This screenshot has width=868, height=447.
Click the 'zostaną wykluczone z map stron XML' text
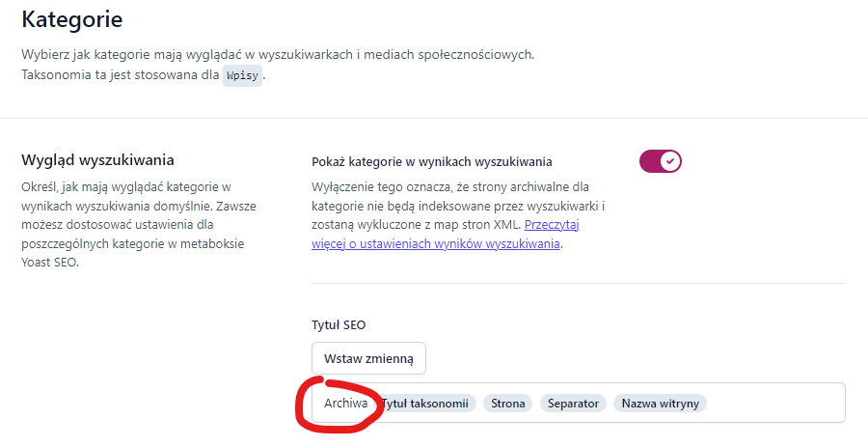pyautogui.click(x=415, y=225)
